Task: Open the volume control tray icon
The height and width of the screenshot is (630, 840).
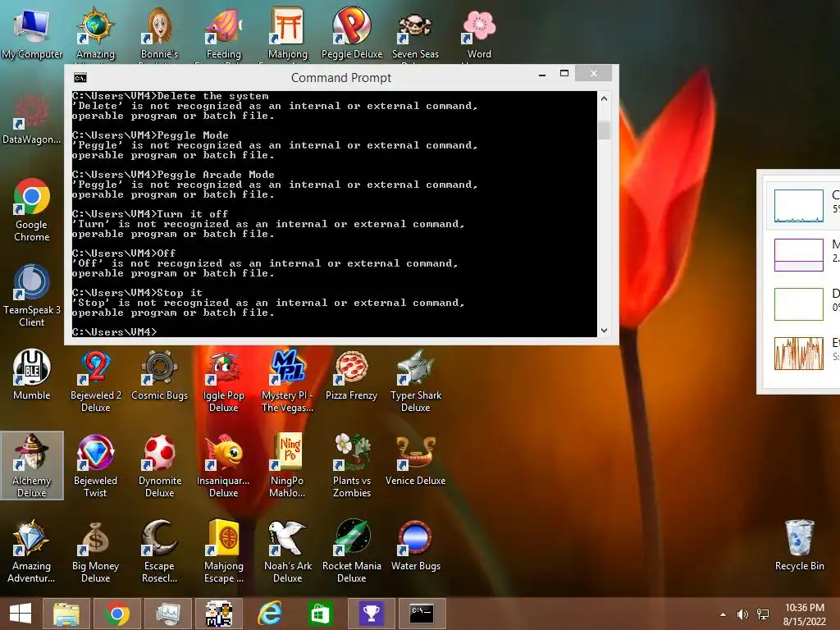Action: coord(742,614)
